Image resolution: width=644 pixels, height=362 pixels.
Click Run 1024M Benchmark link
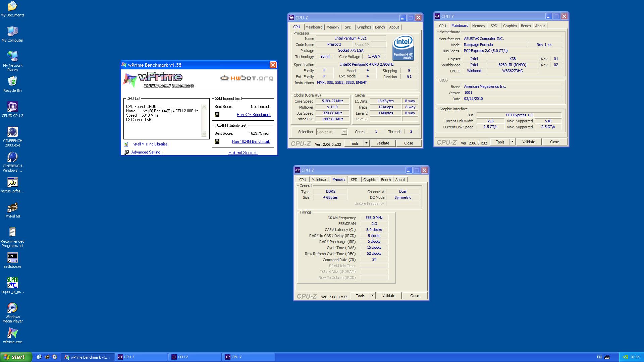coord(251,141)
